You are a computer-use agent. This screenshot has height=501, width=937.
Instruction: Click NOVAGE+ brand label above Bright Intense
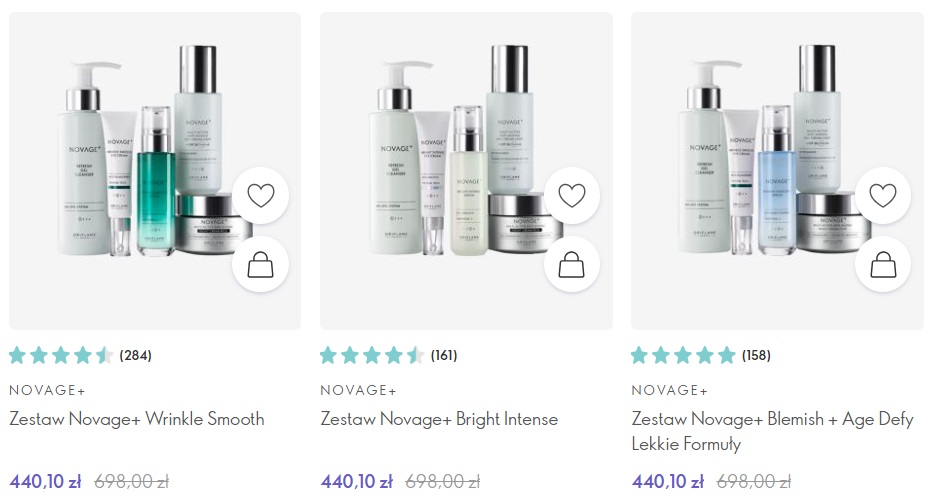point(359,390)
